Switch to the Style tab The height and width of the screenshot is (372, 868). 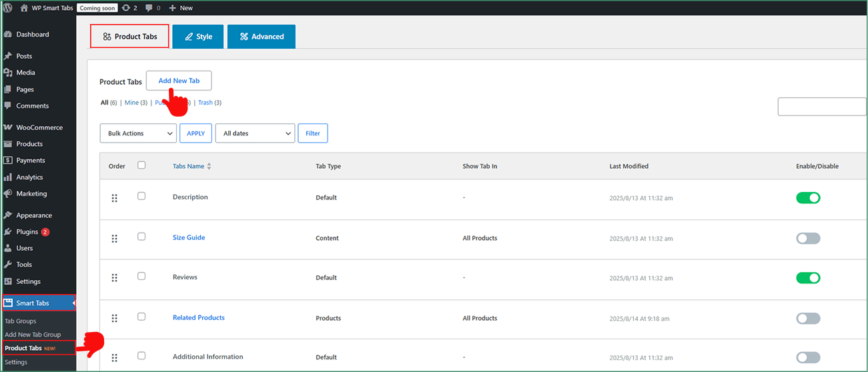click(198, 37)
